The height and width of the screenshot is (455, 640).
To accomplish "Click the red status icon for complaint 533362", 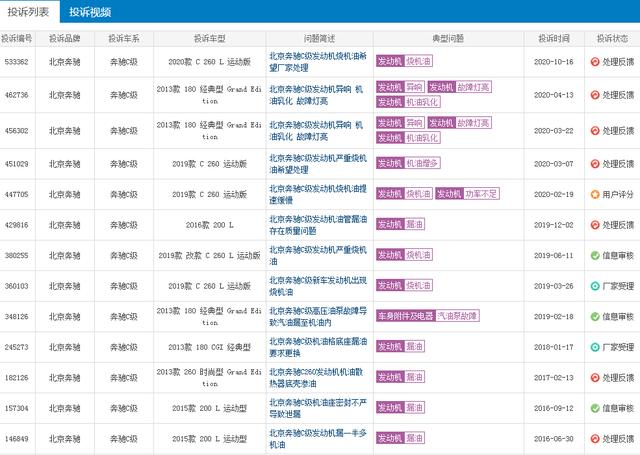I will [595, 62].
